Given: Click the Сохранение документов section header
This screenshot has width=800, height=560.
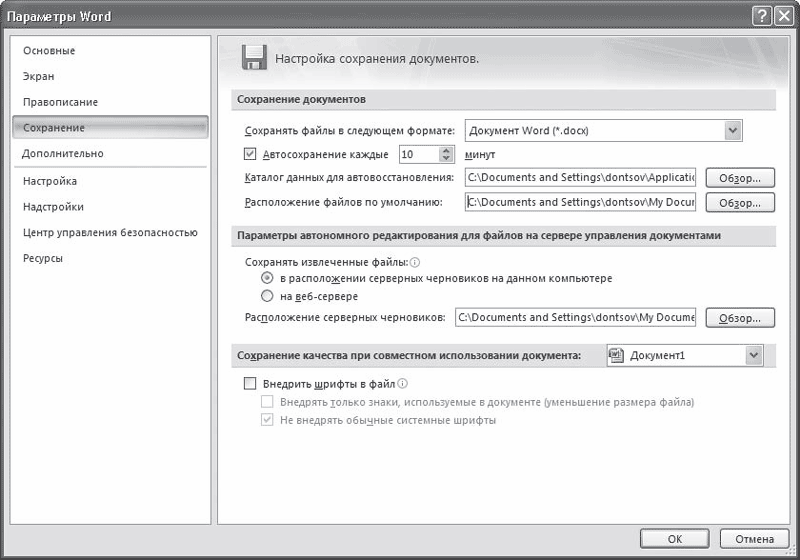Looking at the screenshot, I should click(504, 99).
